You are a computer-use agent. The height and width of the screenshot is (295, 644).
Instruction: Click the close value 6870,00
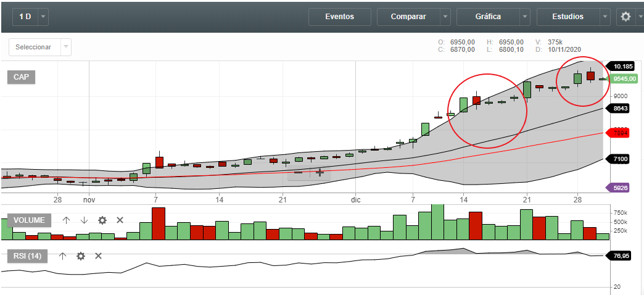click(463, 49)
